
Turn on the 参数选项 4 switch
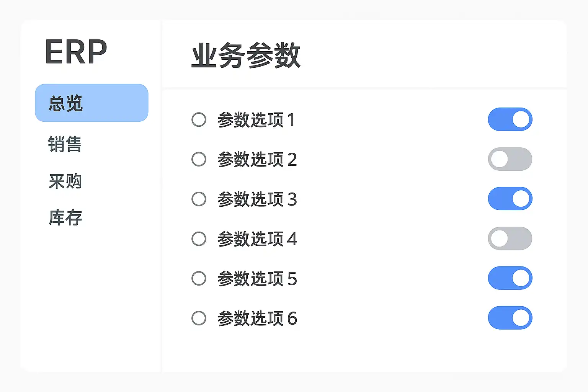(510, 238)
